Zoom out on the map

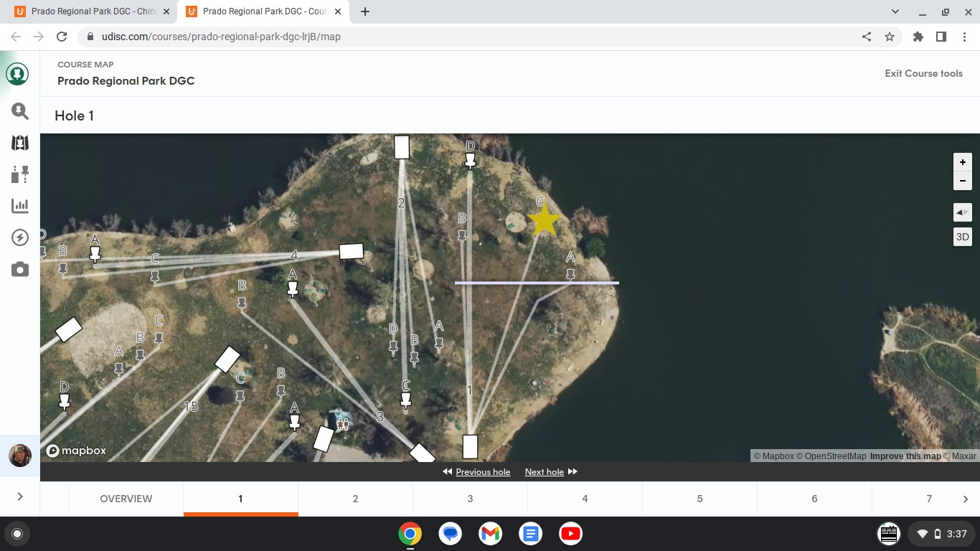963,181
